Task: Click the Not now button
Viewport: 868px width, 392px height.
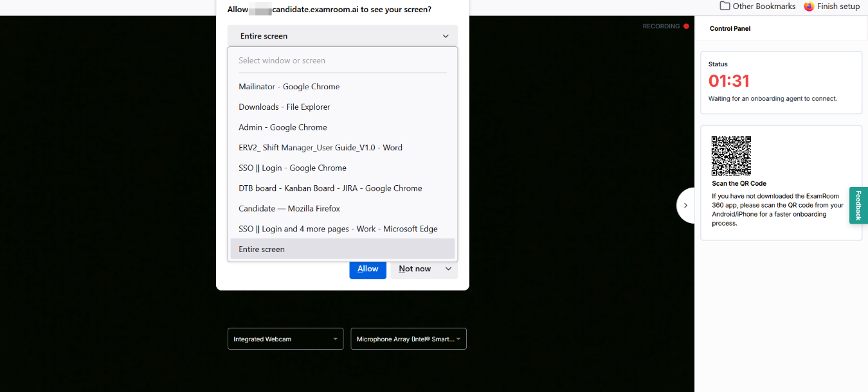Action: pyautogui.click(x=415, y=269)
